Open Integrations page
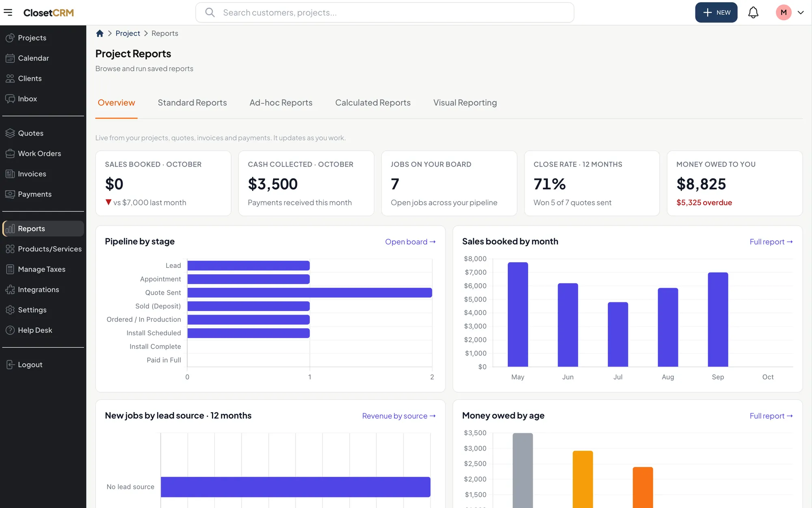 (43, 290)
